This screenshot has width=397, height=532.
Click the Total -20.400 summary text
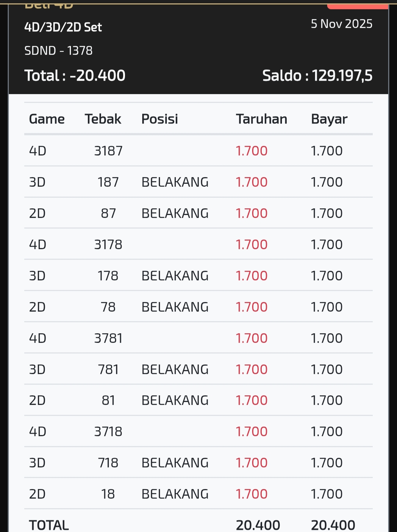pyautogui.click(x=75, y=76)
